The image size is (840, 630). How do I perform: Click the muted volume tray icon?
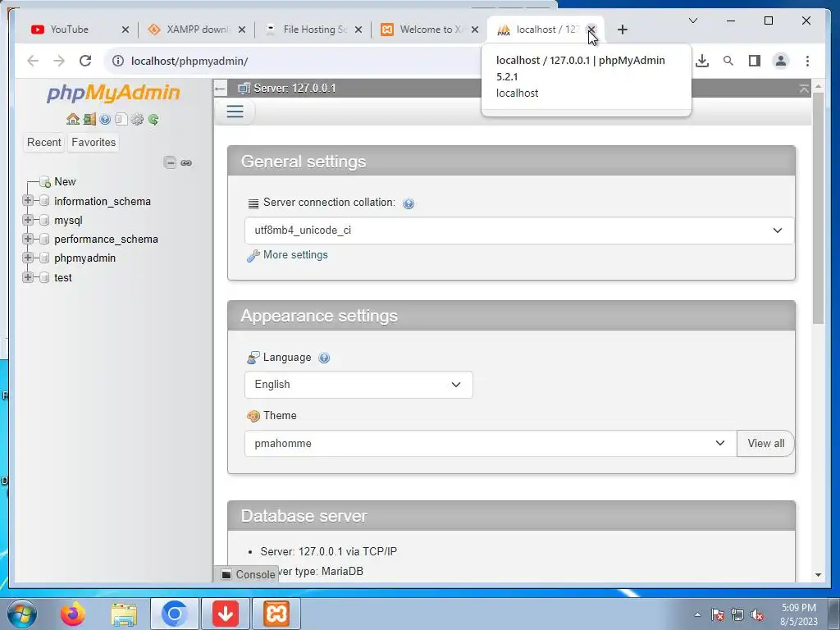pyautogui.click(x=757, y=615)
